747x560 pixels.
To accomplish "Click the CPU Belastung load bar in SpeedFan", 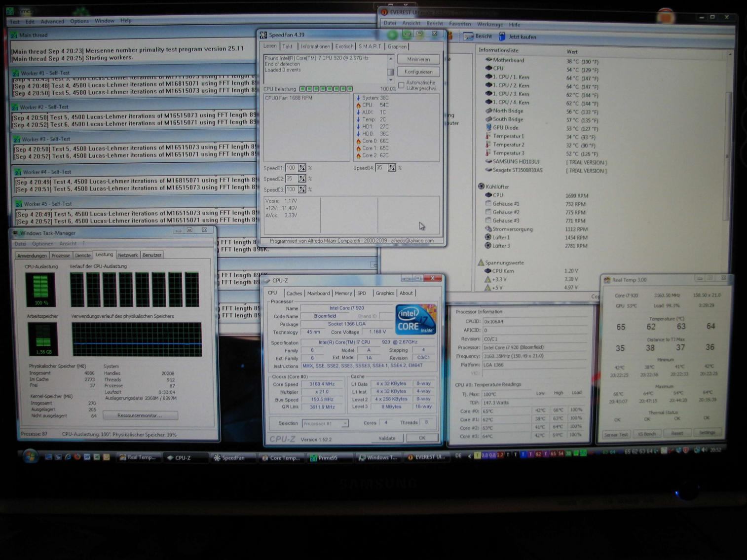I will [326, 89].
